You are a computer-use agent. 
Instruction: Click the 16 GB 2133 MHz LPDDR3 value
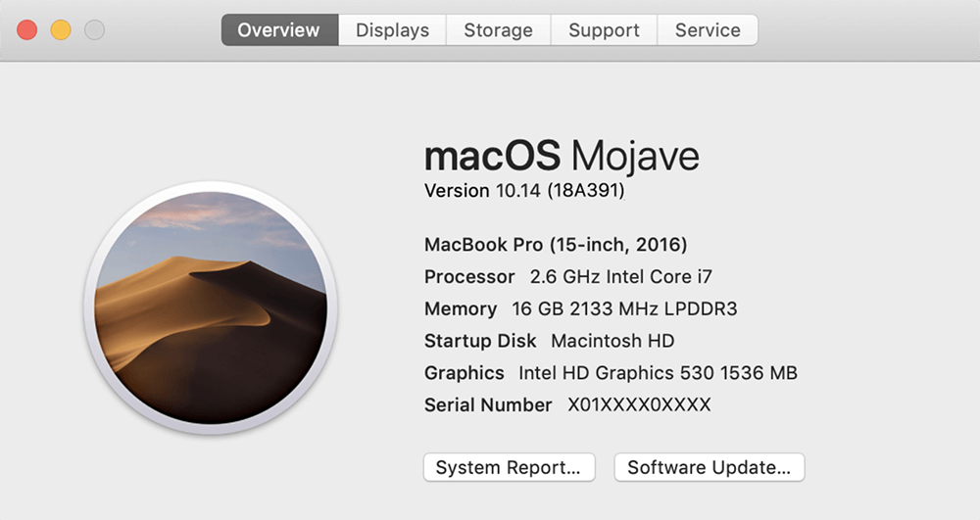[624, 309]
